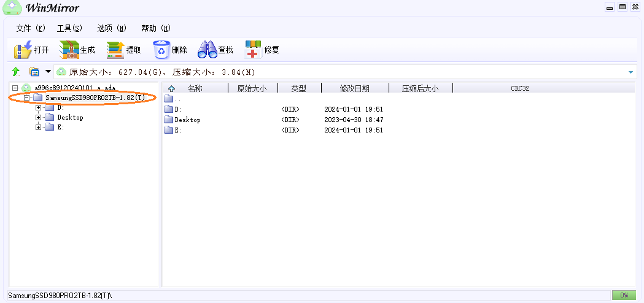Open the 文件 (File) menu
Image resolution: width=644 pixels, height=303 pixels.
pyautogui.click(x=31, y=28)
